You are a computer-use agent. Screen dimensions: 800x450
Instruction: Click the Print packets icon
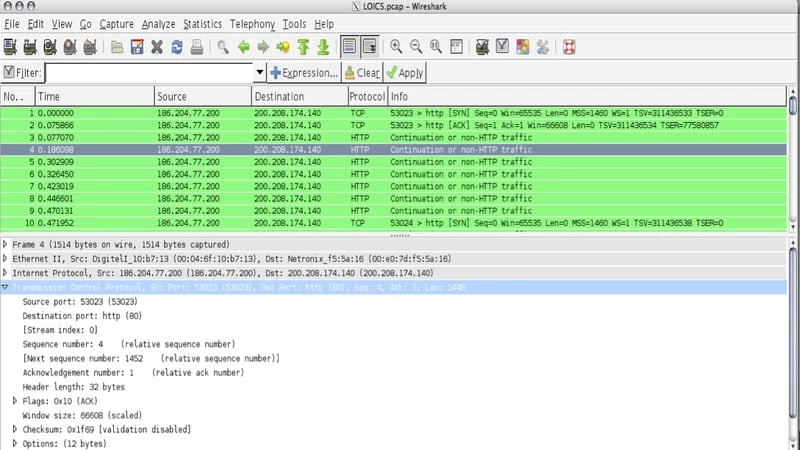(x=197, y=46)
